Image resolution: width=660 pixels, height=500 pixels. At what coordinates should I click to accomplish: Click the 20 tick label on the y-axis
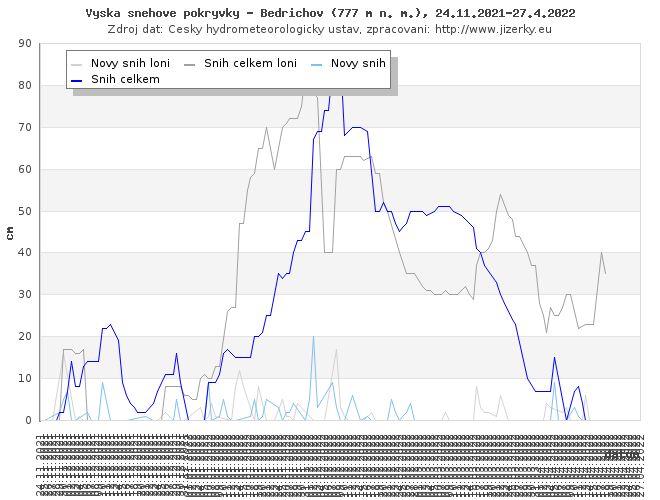(24, 337)
